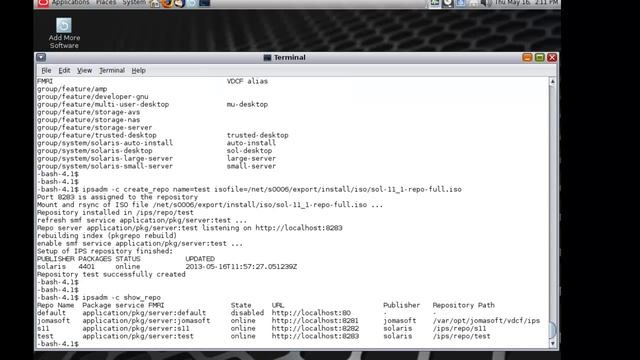Click the timestamp '2013-05-16T11:57:27.051239Z'

[241, 267]
